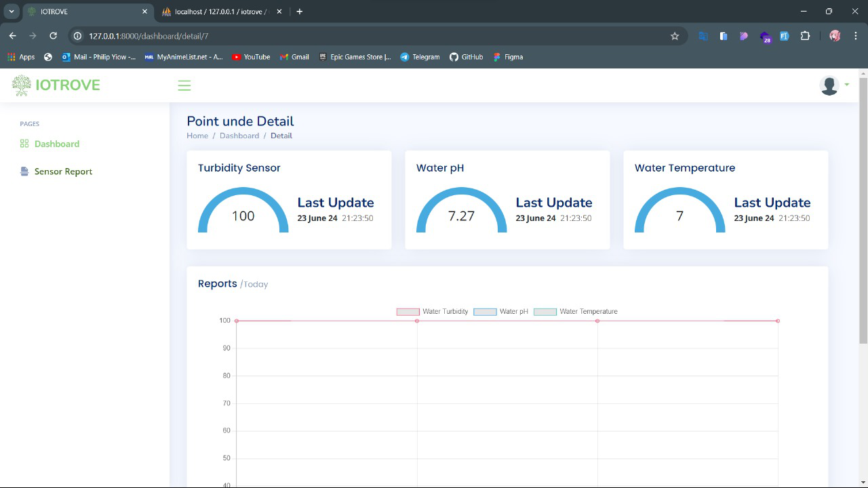Open the tab search dropdown
Screen dimensions: 868x488
tap(12, 12)
